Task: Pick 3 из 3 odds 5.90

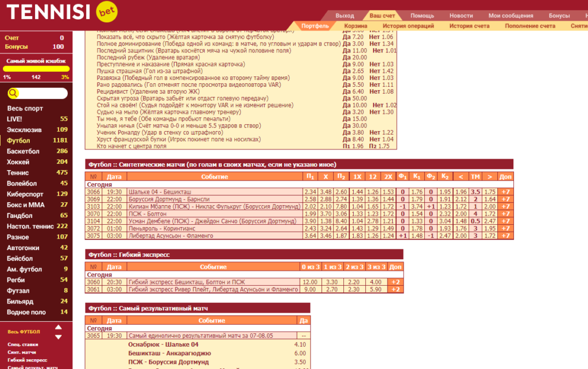Action: click(x=376, y=290)
